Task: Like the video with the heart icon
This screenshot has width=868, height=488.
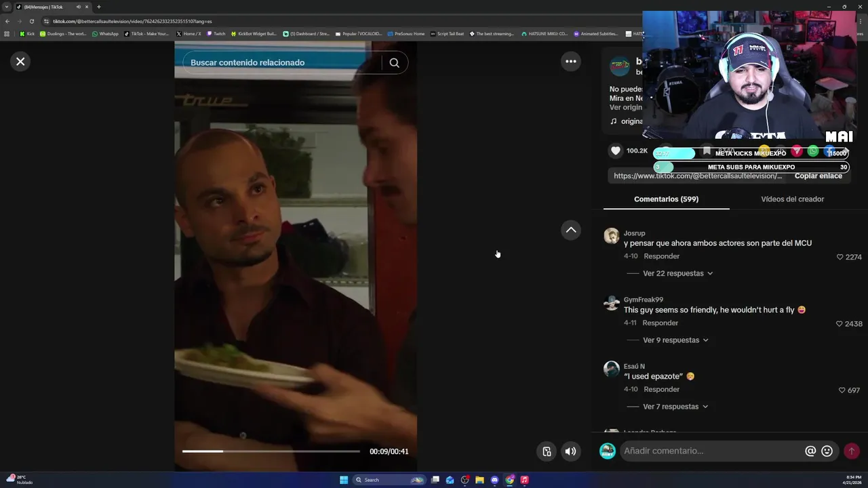Action: 616,150
